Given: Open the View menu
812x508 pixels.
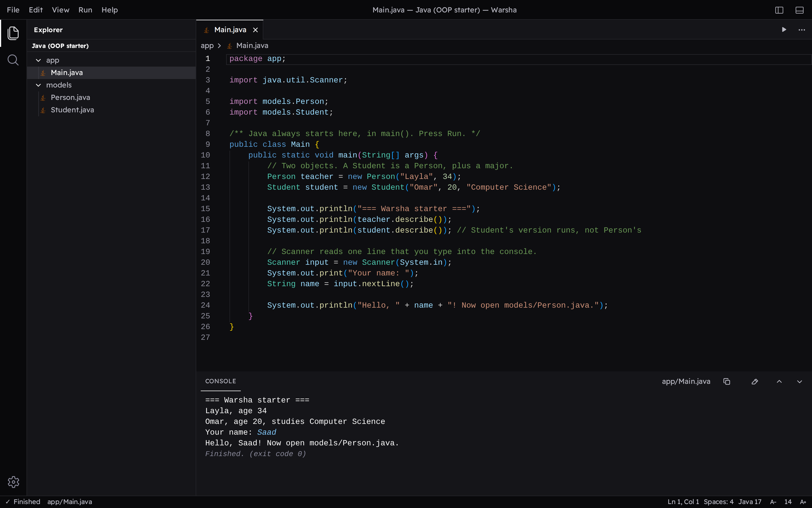Looking at the screenshot, I should (60, 10).
